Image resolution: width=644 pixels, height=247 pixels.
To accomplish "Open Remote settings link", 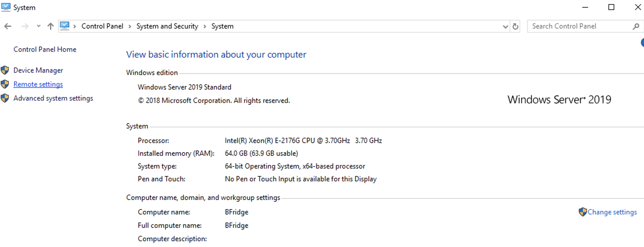I will tap(38, 84).
